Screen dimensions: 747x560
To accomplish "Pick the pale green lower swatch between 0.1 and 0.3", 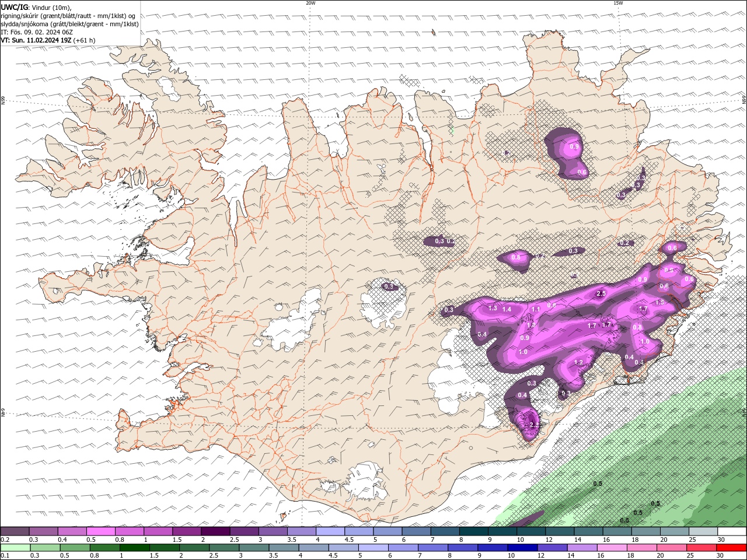I will click(x=15, y=548).
